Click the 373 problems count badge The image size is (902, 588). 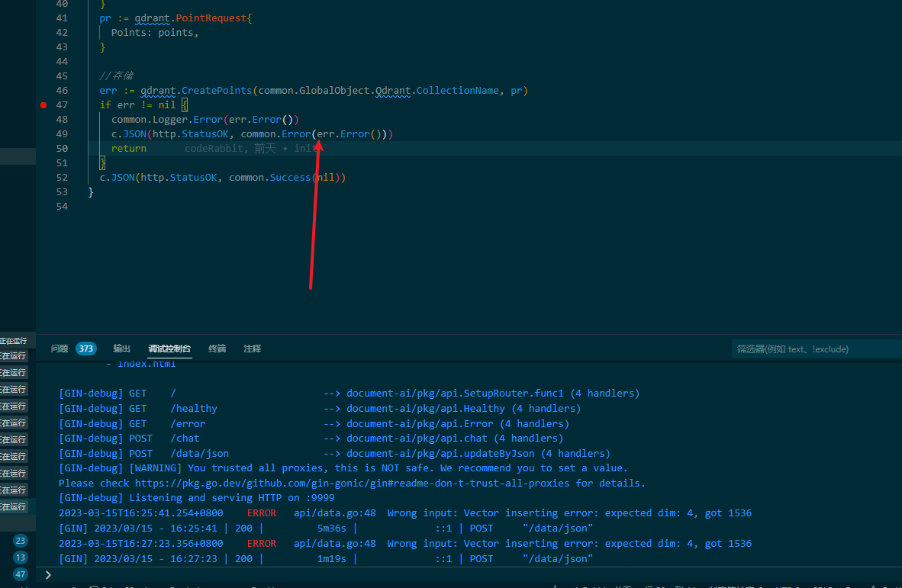pos(85,349)
